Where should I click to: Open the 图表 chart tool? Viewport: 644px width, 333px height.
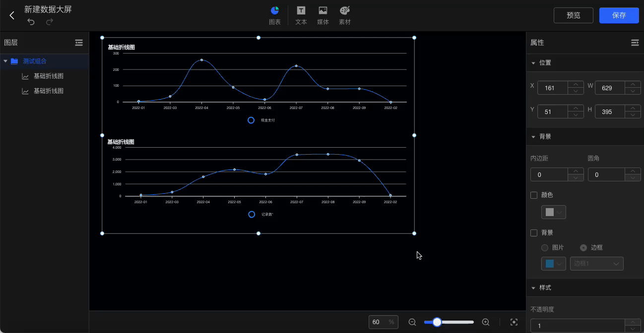pos(274,15)
